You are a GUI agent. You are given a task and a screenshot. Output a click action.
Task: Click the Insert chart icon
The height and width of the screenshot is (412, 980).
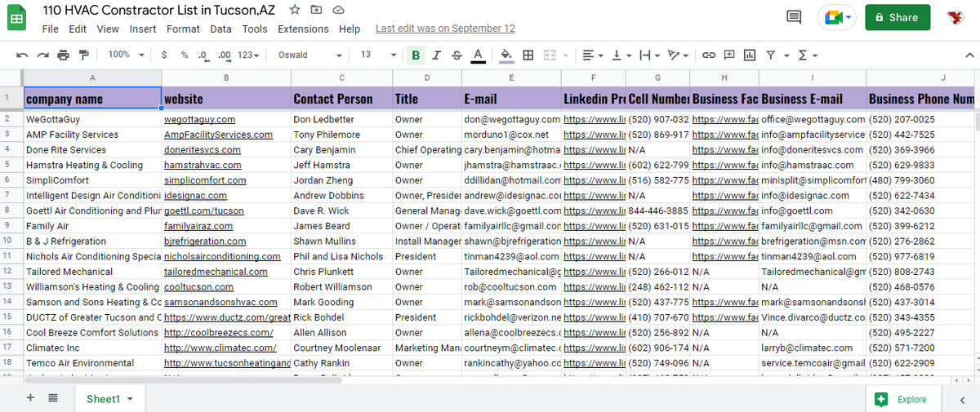point(749,55)
